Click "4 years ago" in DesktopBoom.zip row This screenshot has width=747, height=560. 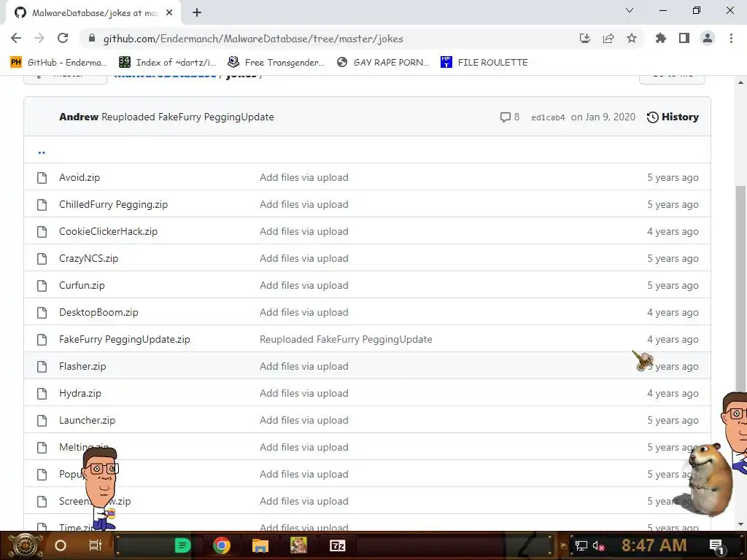673,312
